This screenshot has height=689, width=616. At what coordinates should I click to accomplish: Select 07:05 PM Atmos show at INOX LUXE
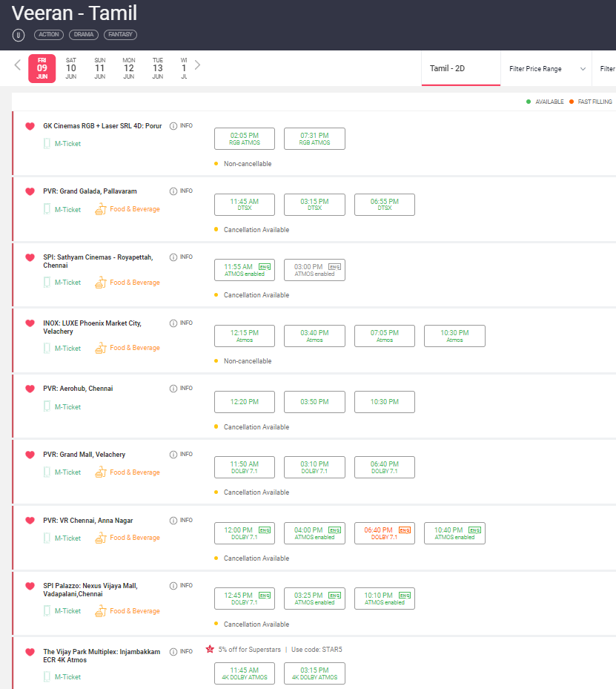coord(385,336)
